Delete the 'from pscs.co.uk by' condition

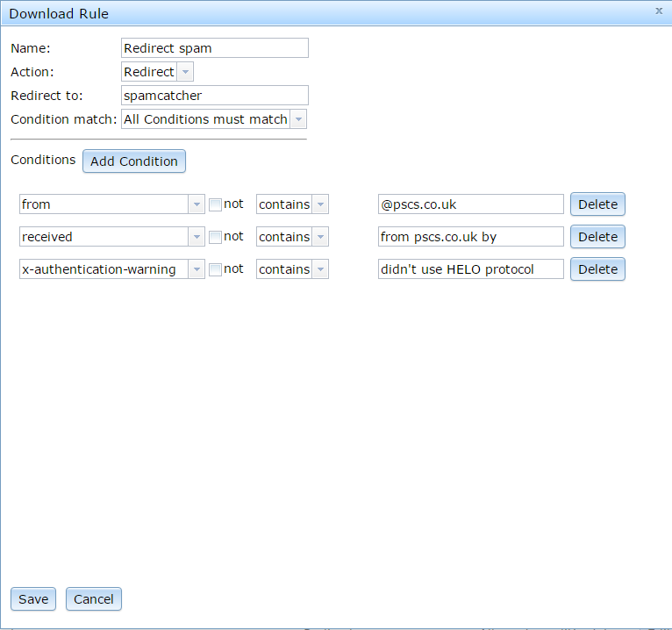(597, 237)
